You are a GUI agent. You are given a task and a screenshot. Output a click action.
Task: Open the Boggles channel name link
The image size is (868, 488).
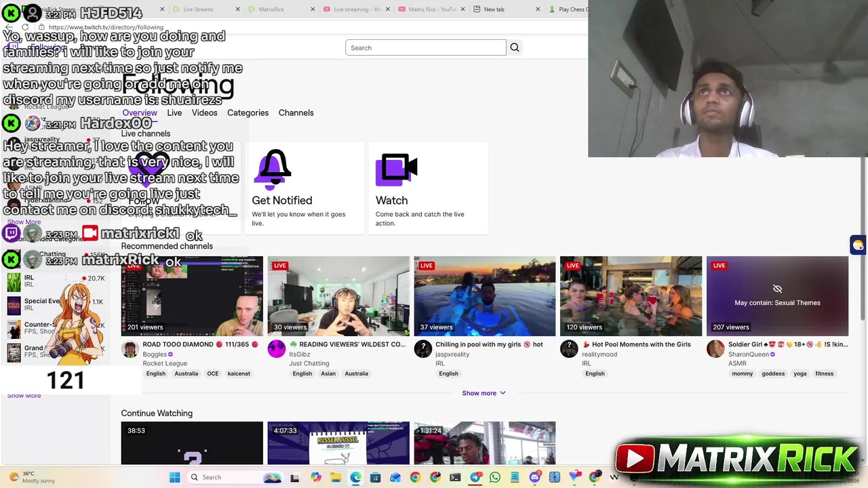155,354
